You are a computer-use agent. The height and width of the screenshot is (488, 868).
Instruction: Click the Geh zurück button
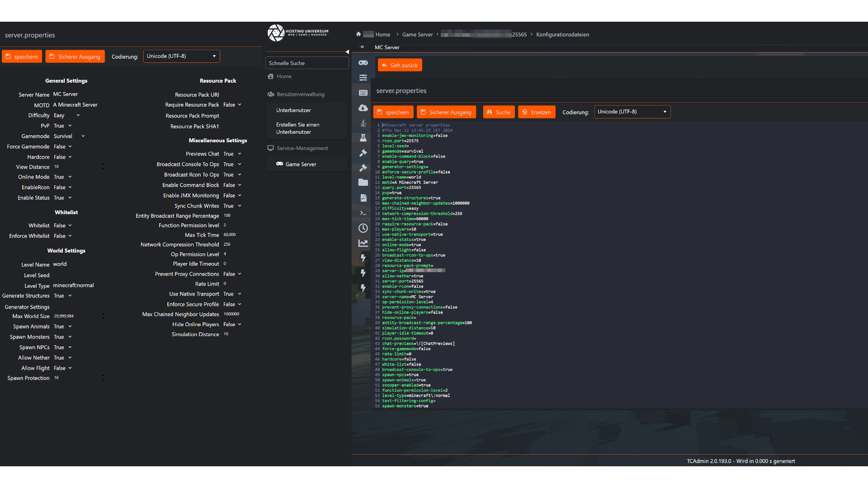(400, 65)
